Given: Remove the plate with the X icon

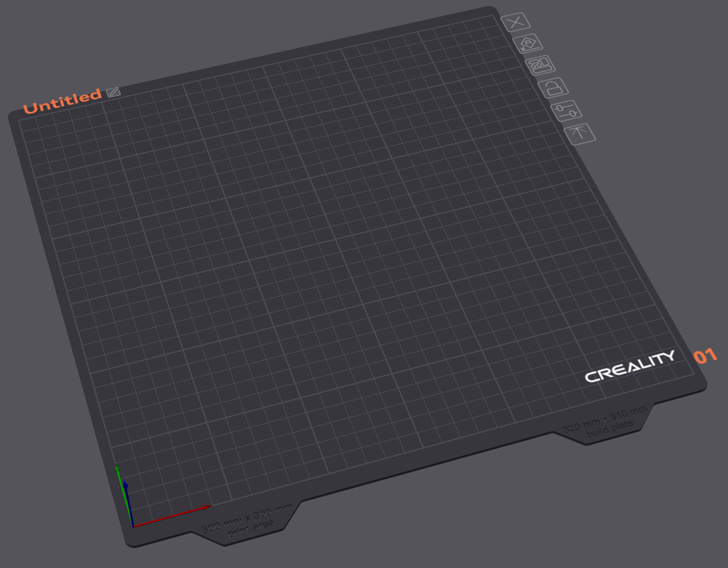Looking at the screenshot, I should (516, 22).
